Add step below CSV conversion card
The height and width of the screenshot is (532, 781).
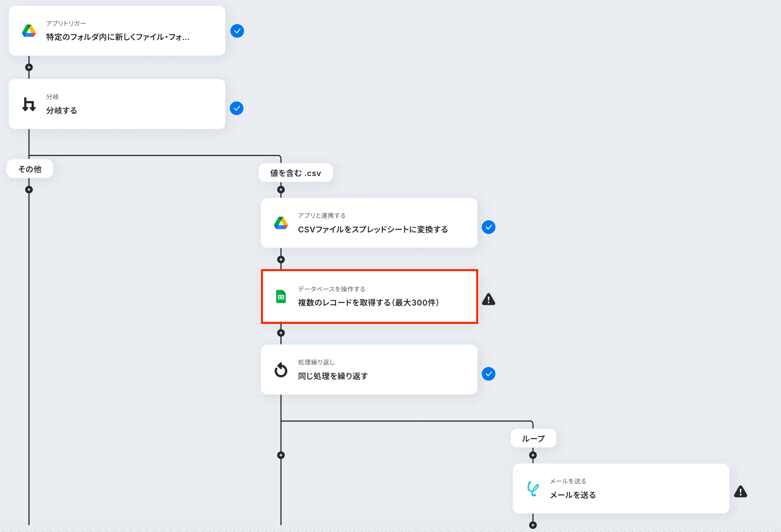[281, 259]
